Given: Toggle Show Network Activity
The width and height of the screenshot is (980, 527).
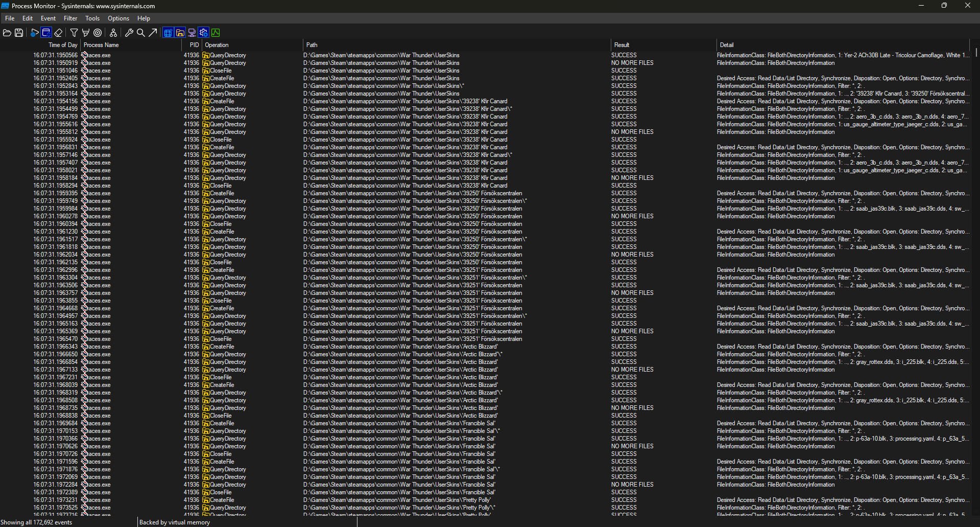Looking at the screenshot, I should (x=192, y=33).
